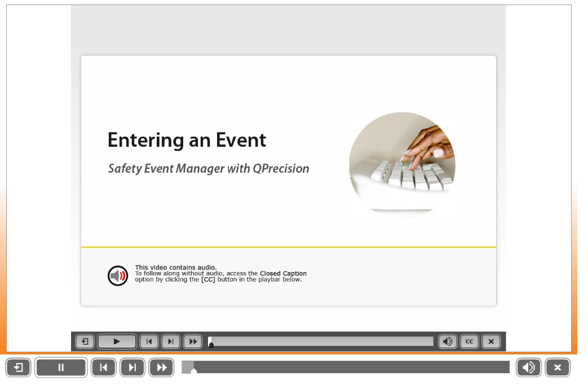Click the "Entering an Event" title text
The width and height of the screenshot is (588, 390).
(x=187, y=141)
